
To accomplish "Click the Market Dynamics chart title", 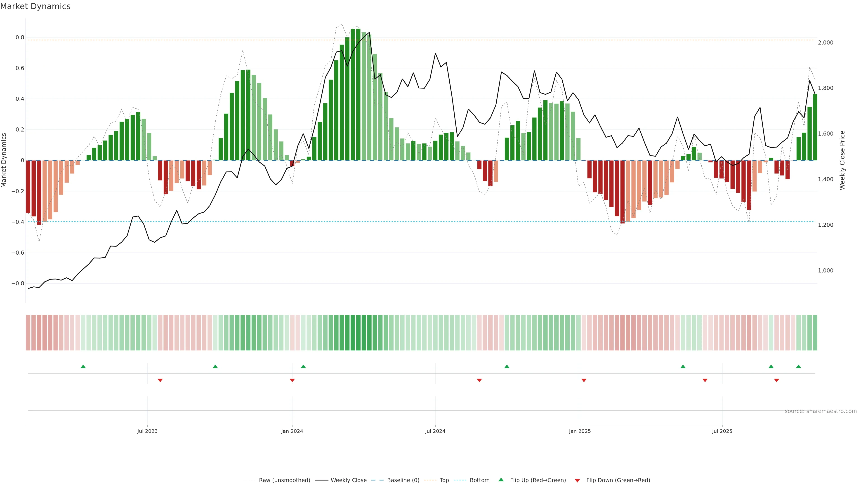I will (x=35, y=6).
